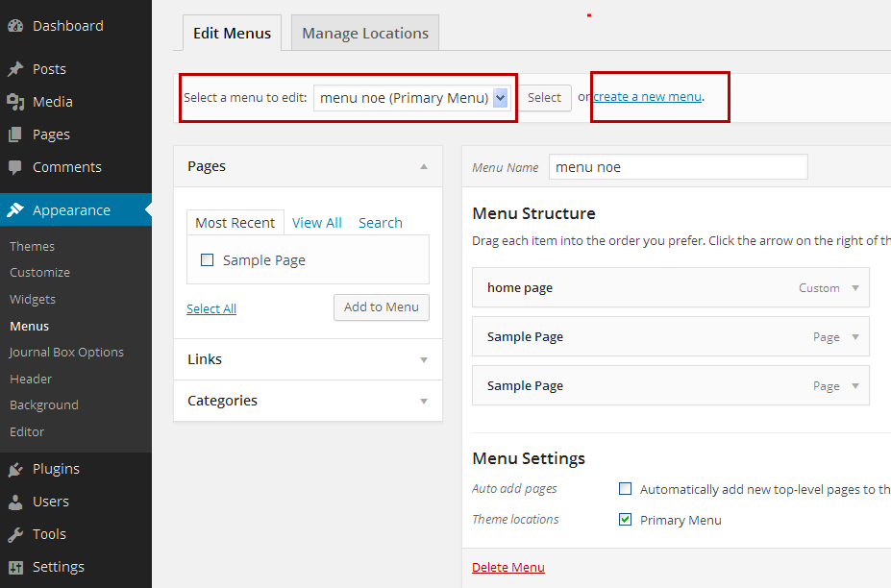
Task: Click the Media camera-and-music icon
Action: point(15,102)
